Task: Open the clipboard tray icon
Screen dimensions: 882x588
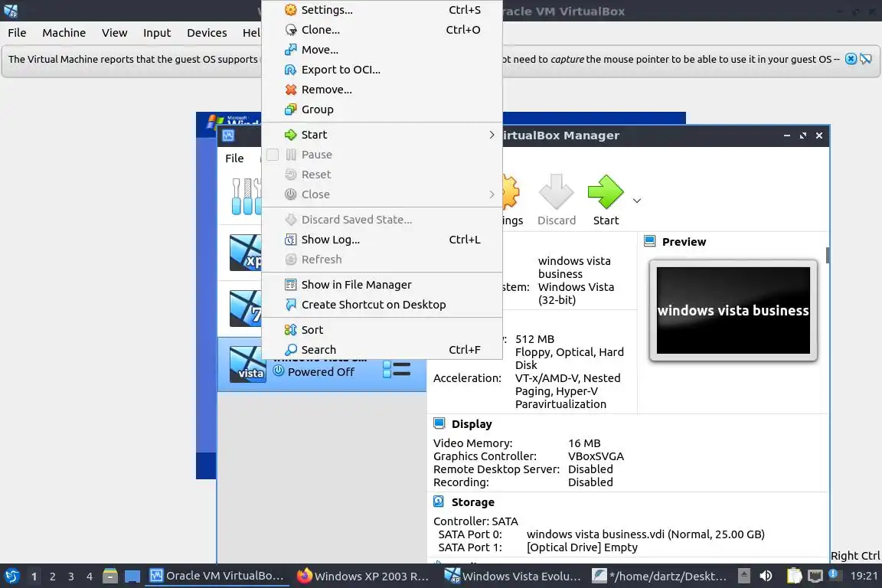Action: click(x=794, y=577)
